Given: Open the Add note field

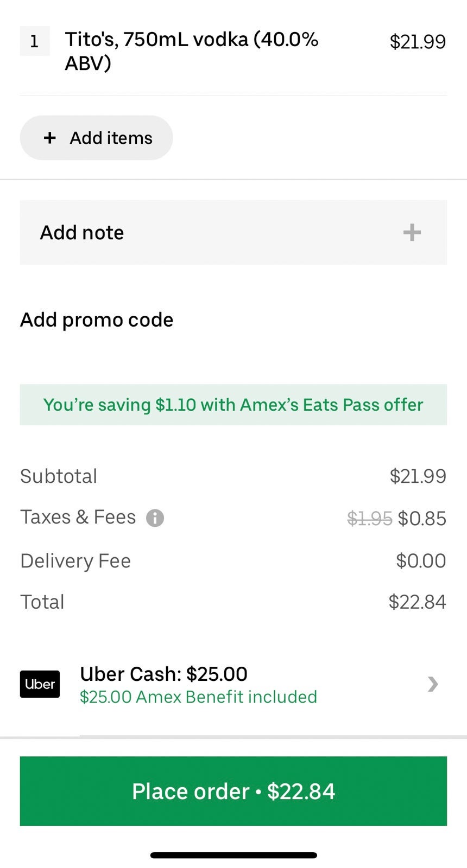Looking at the screenshot, I should coord(217,232).
